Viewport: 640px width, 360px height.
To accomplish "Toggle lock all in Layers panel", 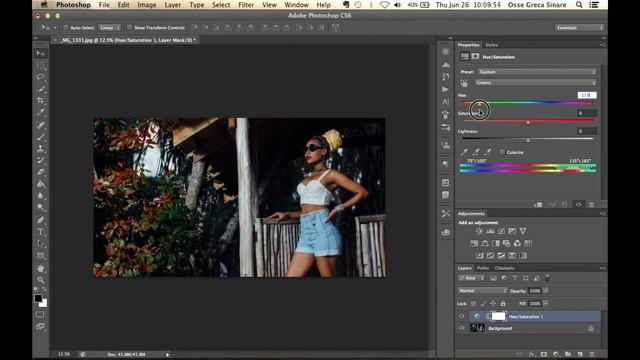I will [x=503, y=303].
